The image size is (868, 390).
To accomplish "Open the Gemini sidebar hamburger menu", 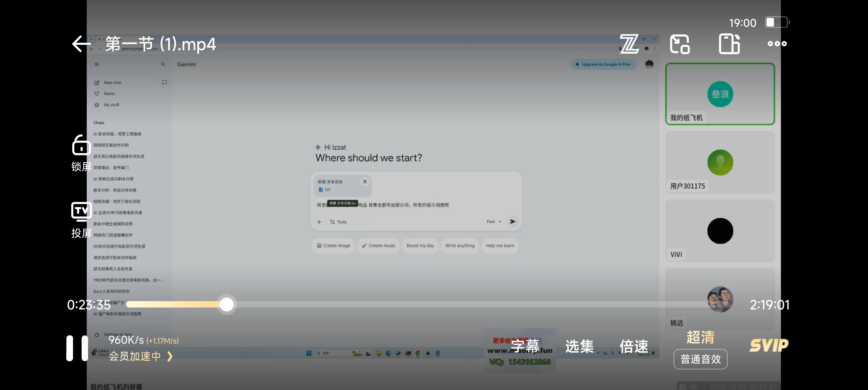I will [97, 64].
